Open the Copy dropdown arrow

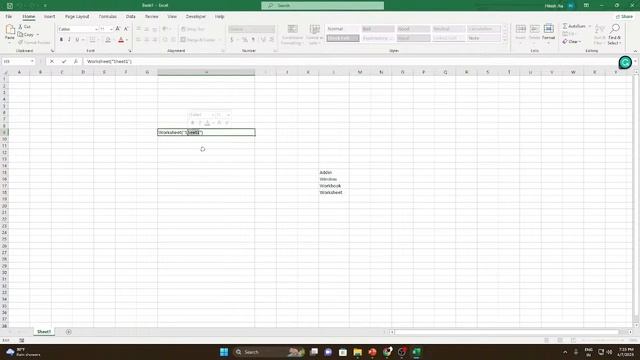point(38,34)
